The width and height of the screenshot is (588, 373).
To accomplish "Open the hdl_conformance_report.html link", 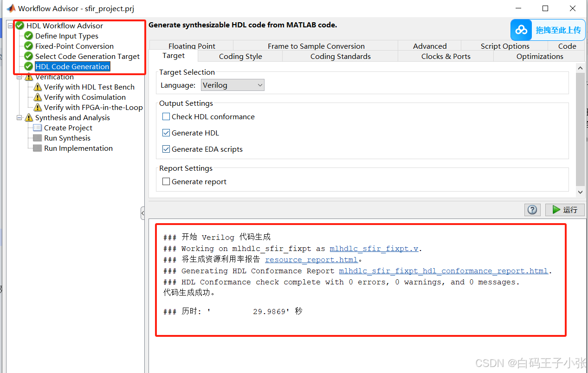I will coord(443,270).
